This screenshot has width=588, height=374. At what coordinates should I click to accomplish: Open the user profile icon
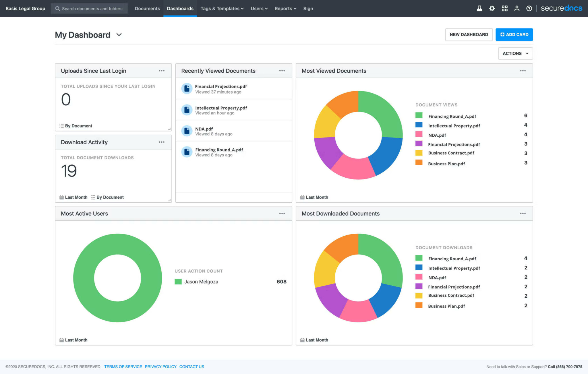(517, 8)
